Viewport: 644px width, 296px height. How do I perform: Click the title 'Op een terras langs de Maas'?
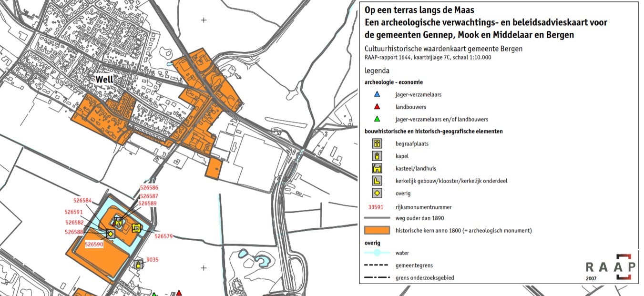pos(419,10)
